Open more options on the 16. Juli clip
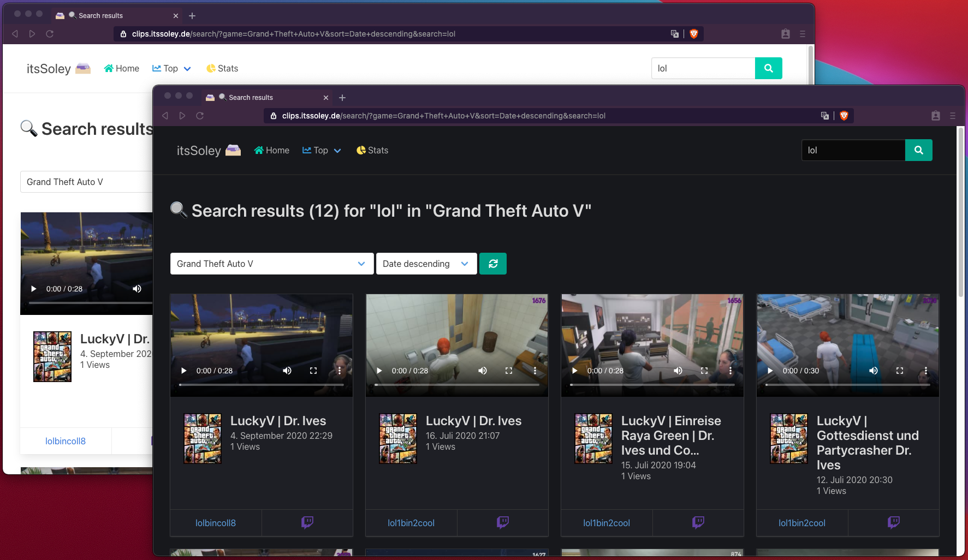 [x=535, y=371]
